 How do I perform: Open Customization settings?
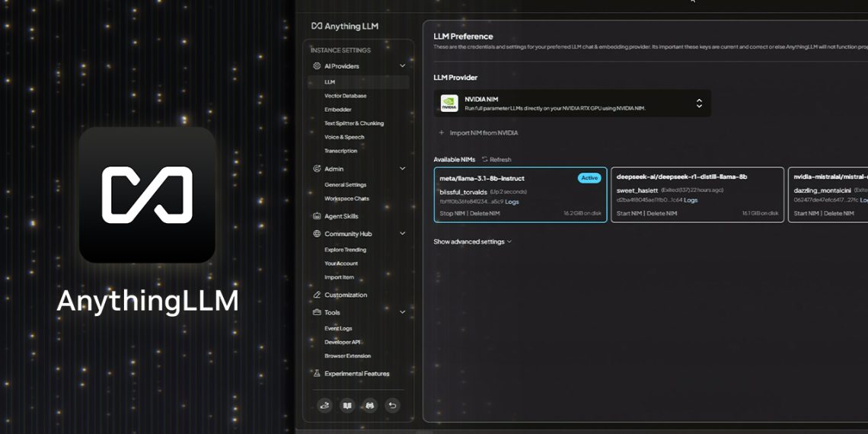[346, 295]
